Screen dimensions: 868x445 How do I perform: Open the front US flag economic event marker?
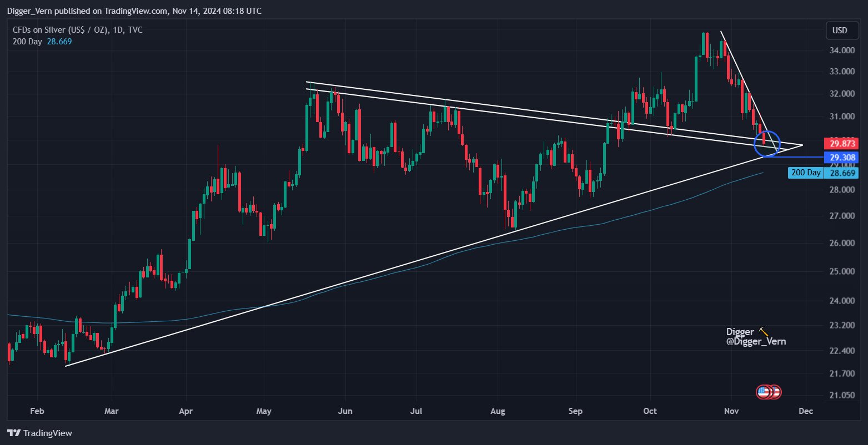point(764,392)
